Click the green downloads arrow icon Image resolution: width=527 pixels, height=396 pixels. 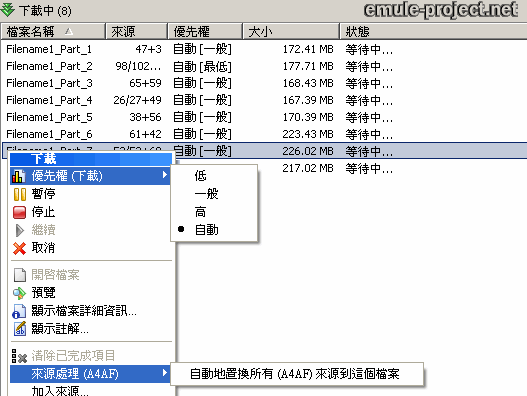pos(8,10)
